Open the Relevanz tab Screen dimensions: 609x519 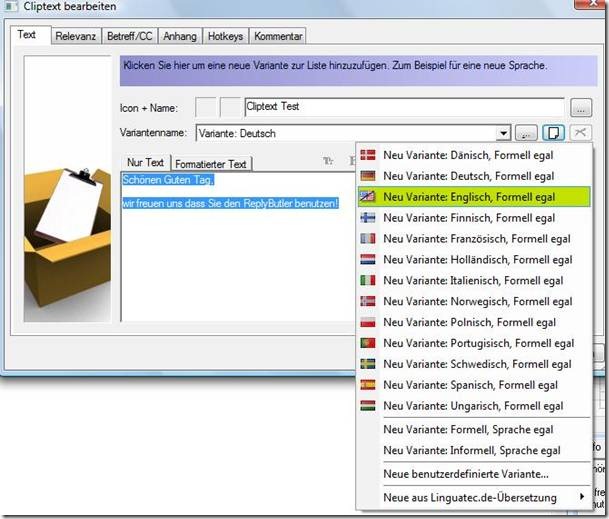pos(75,37)
